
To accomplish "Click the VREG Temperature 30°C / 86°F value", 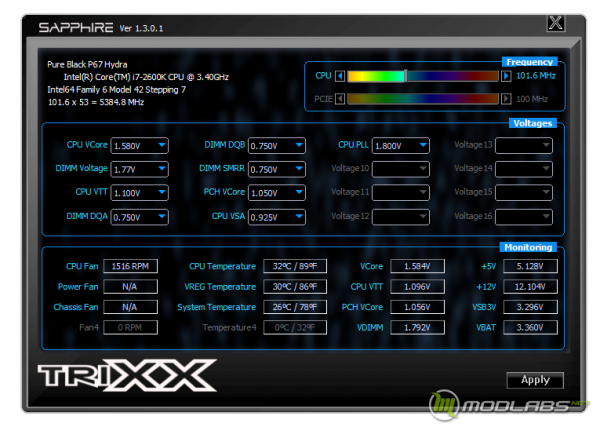I will point(295,286).
